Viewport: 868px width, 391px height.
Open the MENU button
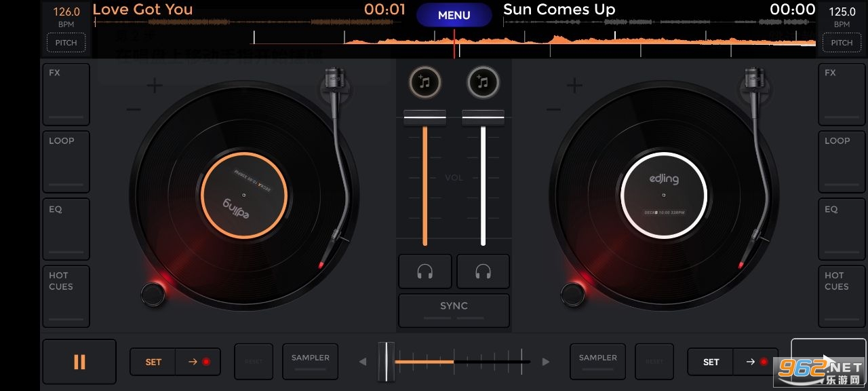[x=454, y=15]
